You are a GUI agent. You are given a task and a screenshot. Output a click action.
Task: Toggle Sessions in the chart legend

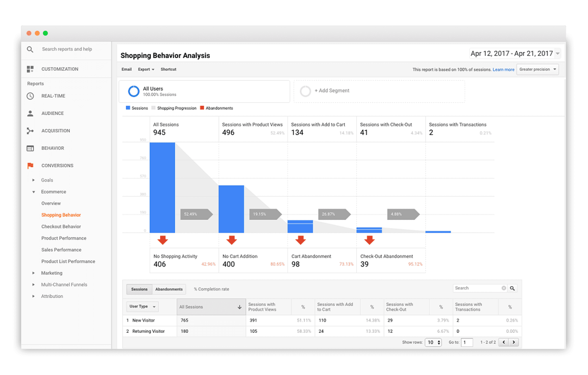pyautogui.click(x=137, y=108)
